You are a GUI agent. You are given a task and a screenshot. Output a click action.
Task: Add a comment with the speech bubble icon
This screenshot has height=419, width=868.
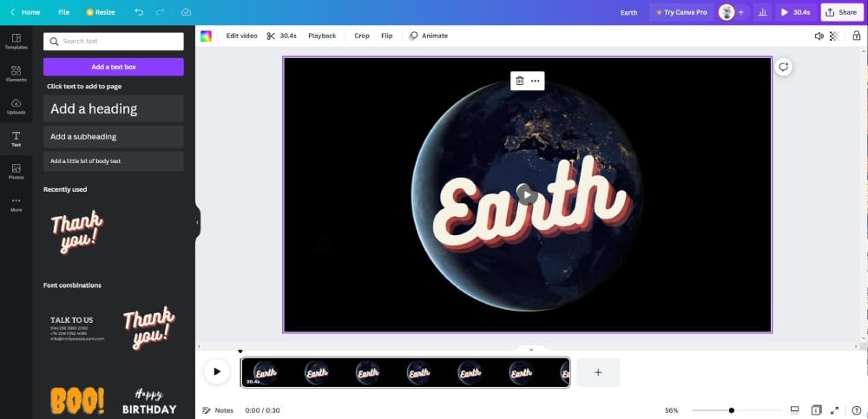tap(783, 67)
